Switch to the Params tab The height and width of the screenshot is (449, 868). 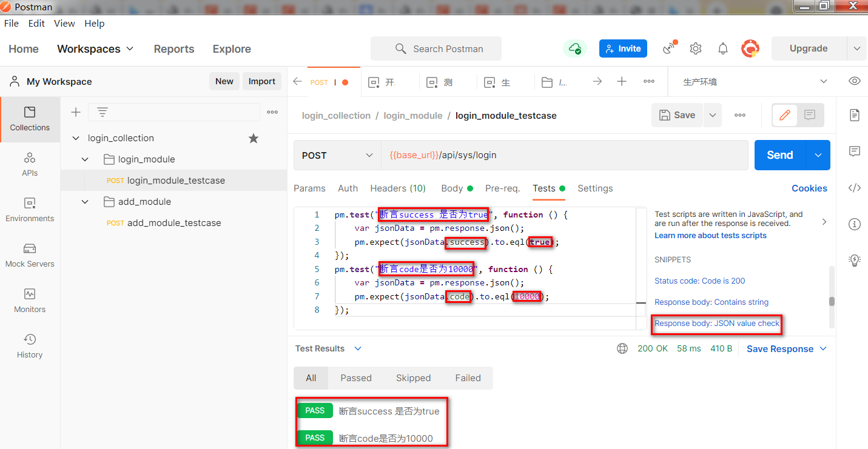tap(309, 188)
